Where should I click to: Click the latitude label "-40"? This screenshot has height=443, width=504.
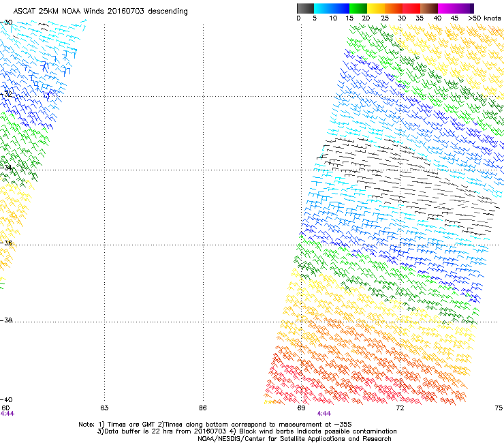[6, 399]
